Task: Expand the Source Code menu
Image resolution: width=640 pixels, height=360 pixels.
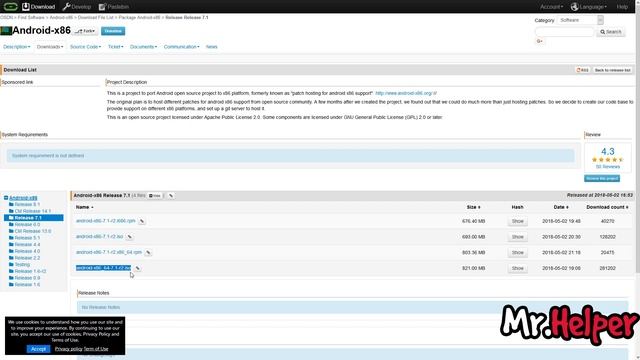Action: click(x=85, y=47)
